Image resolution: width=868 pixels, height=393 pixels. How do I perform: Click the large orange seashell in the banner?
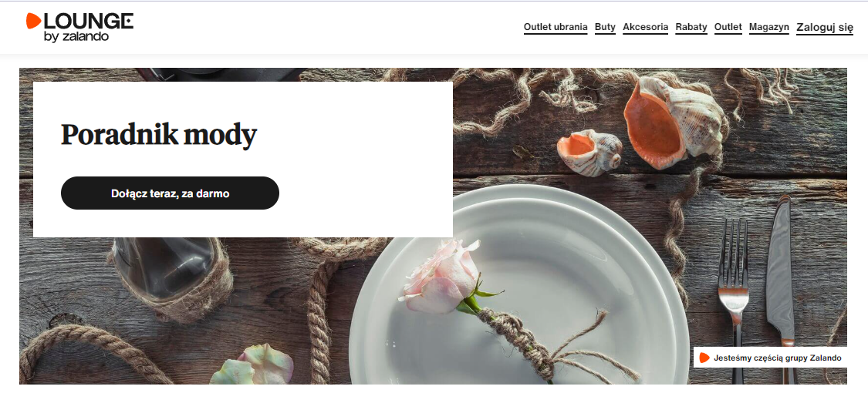(x=673, y=122)
